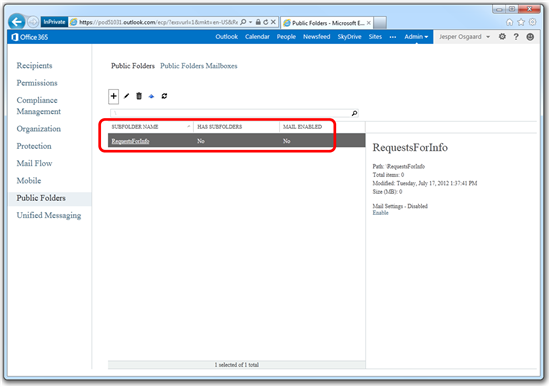Click the browser back arrow button
The image size is (550, 387).
pos(16,22)
